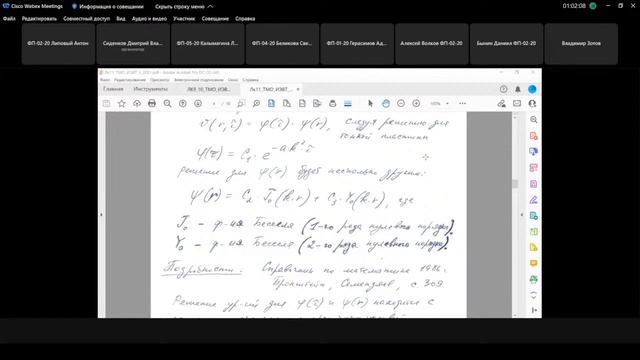Open Acrobat Просмотр menu
The height and width of the screenshot is (360, 640).
[160, 80]
